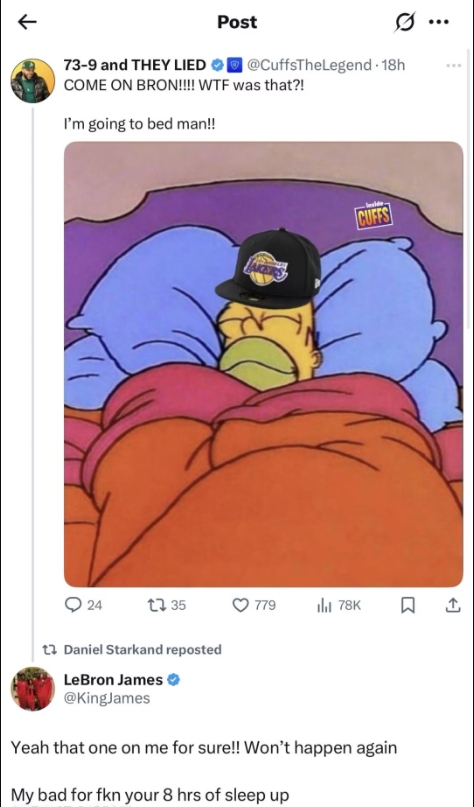Open the LeBron James profile avatar

coord(32,689)
